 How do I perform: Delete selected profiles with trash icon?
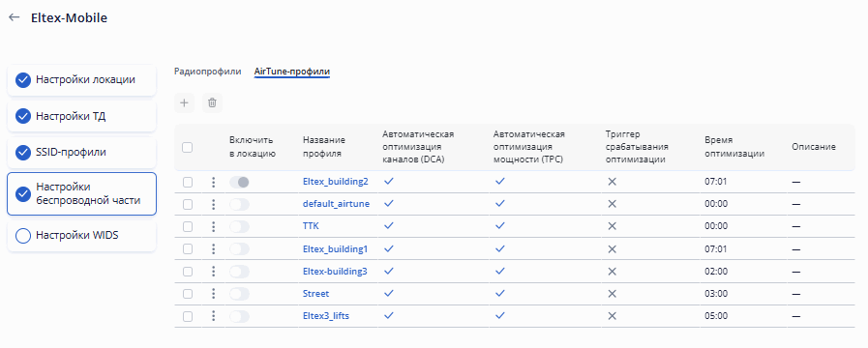(x=212, y=102)
